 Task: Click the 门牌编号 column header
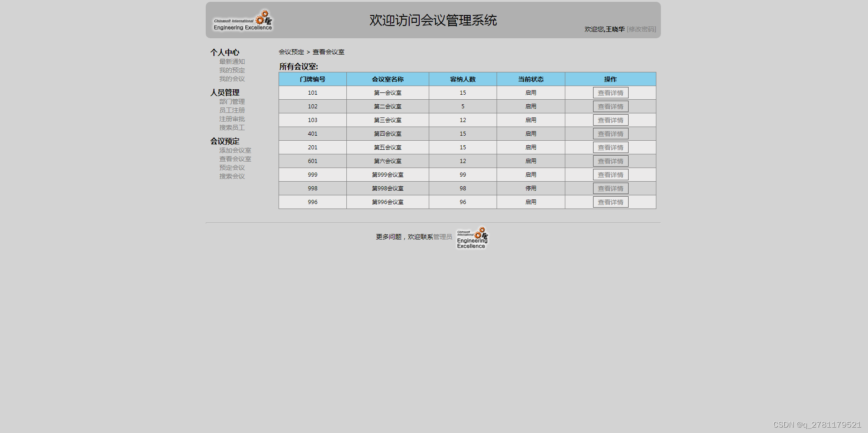pos(313,79)
